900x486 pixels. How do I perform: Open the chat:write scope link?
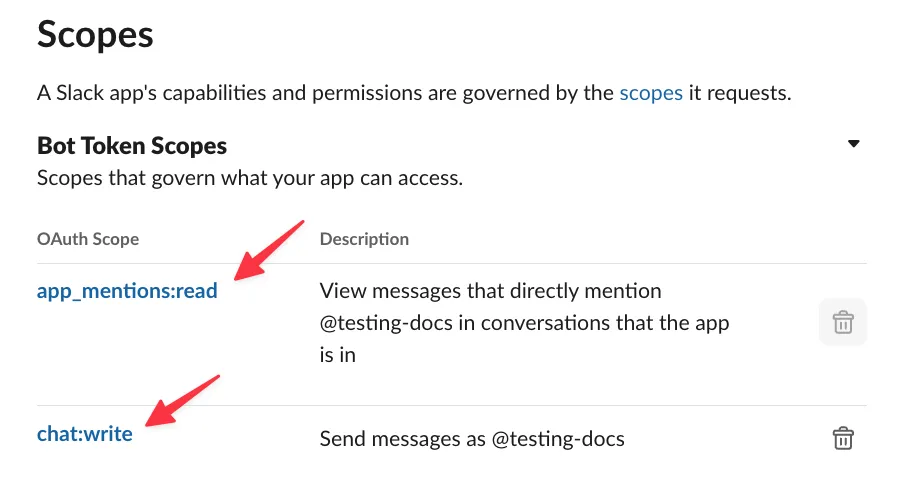84,435
